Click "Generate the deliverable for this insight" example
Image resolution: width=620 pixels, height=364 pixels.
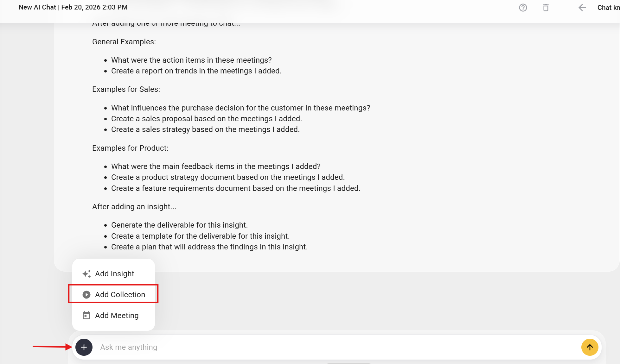[x=179, y=225]
